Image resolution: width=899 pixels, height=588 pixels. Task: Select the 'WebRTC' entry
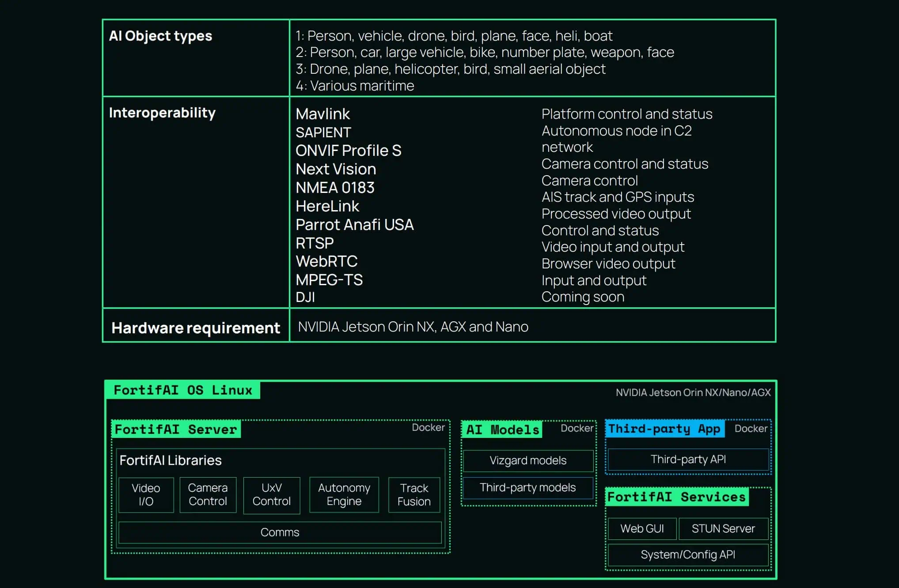[x=326, y=261]
